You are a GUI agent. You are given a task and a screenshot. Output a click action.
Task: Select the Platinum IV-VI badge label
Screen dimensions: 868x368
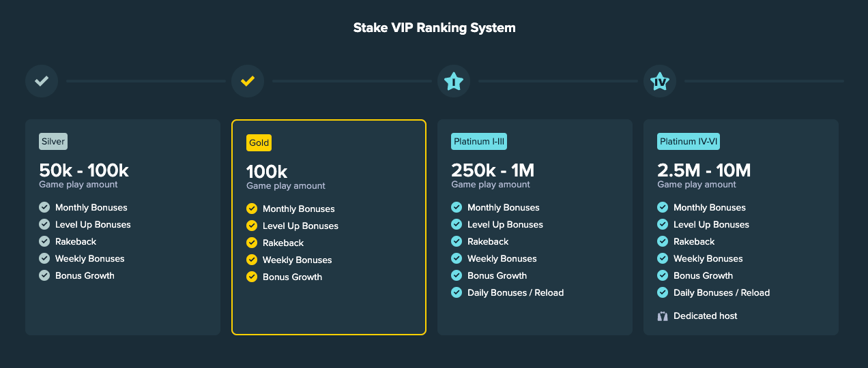click(x=689, y=142)
